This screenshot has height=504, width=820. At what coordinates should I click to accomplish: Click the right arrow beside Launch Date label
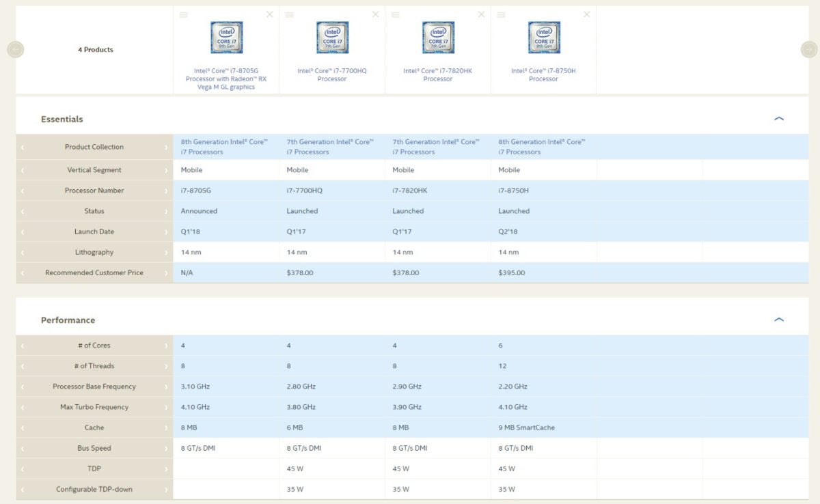[166, 232]
